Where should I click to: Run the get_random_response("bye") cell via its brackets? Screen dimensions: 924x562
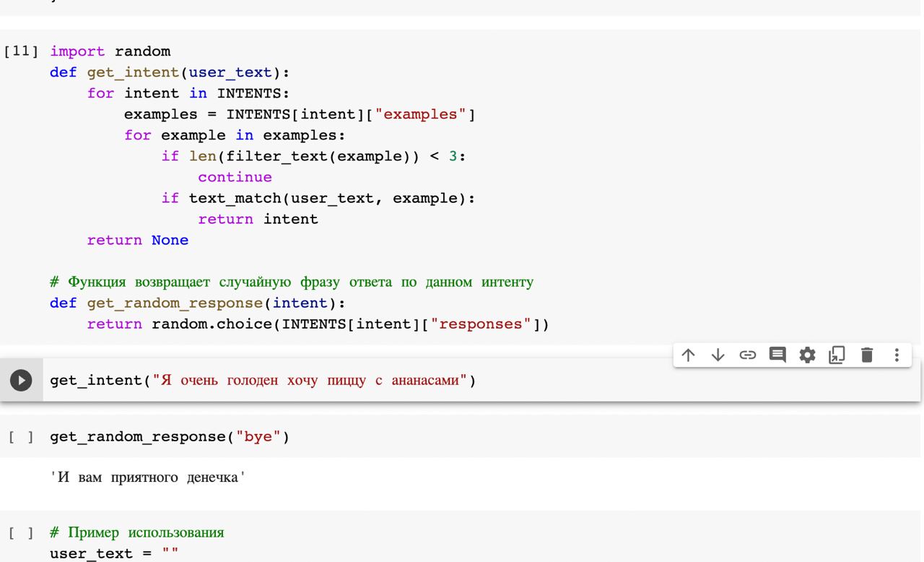[x=21, y=437]
